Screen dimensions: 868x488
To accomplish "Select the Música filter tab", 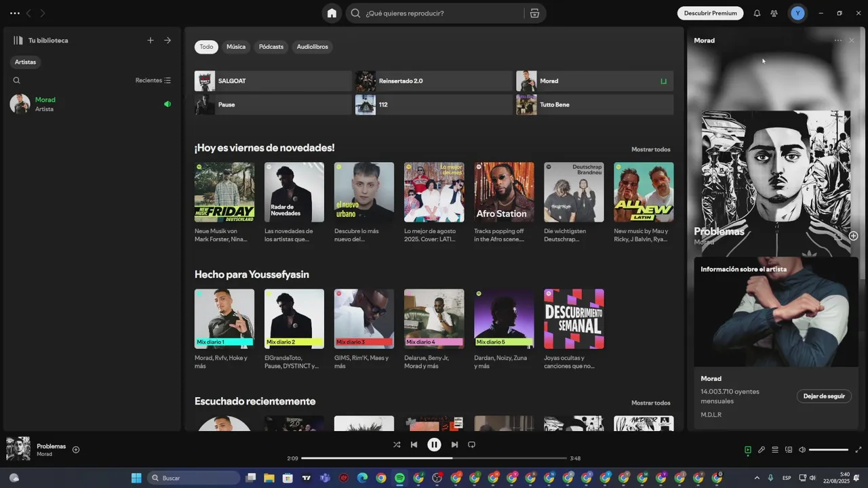I will [236, 47].
